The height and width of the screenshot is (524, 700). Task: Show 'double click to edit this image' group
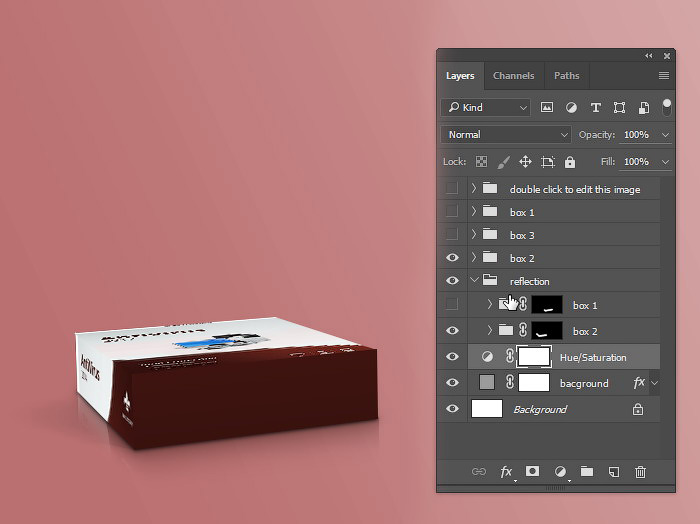click(x=452, y=188)
